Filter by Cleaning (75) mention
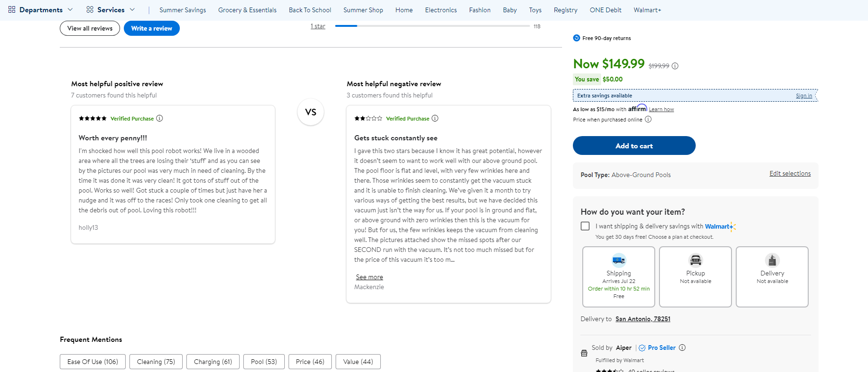The height and width of the screenshot is (372, 868). [x=156, y=362]
